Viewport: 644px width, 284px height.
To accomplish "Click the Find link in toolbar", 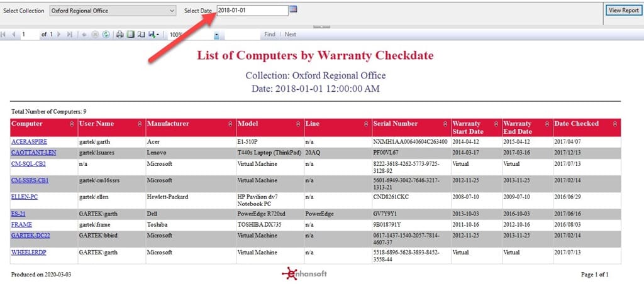I will click(x=270, y=35).
